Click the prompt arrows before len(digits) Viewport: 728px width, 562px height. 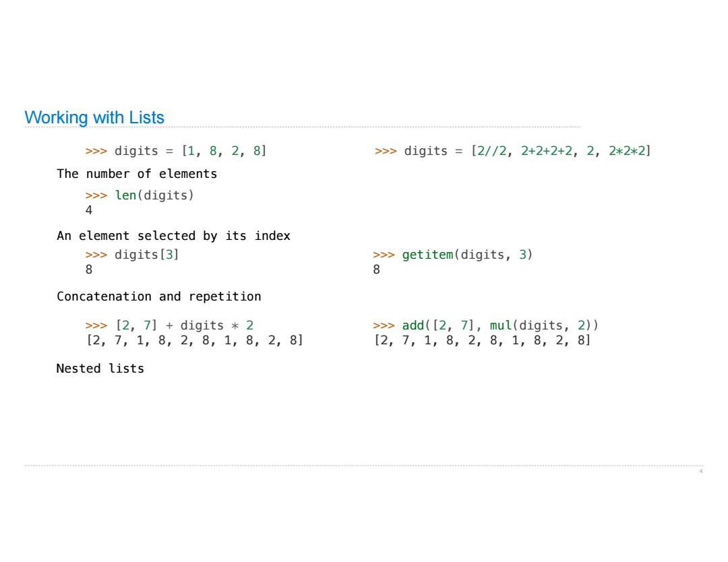[x=96, y=195]
